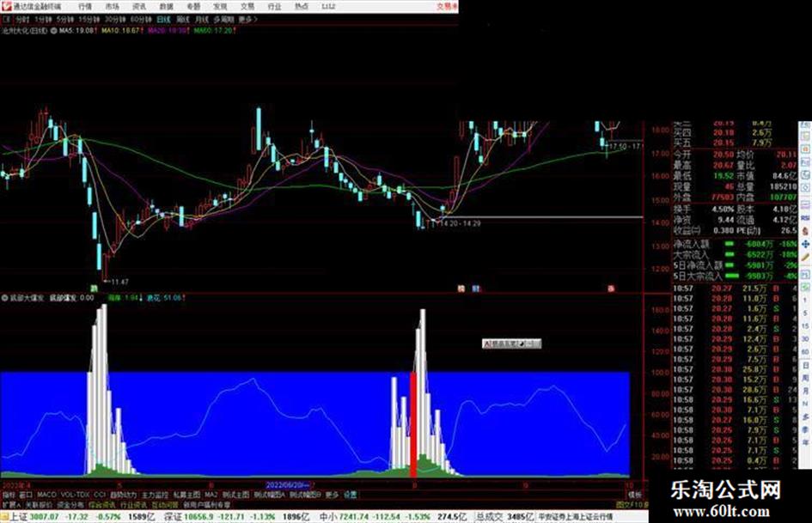The image size is (812, 523).
Task: Open the 综合资讯 tab
Action: click(x=102, y=504)
